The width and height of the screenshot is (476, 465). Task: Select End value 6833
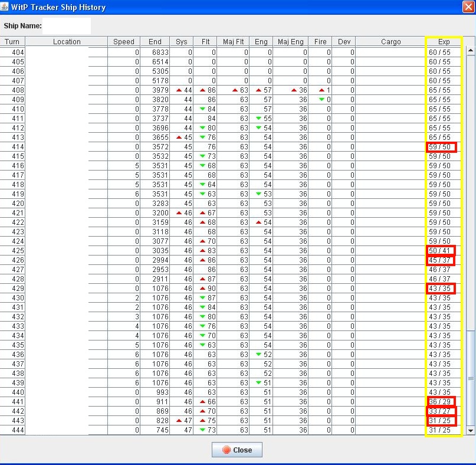click(155, 53)
